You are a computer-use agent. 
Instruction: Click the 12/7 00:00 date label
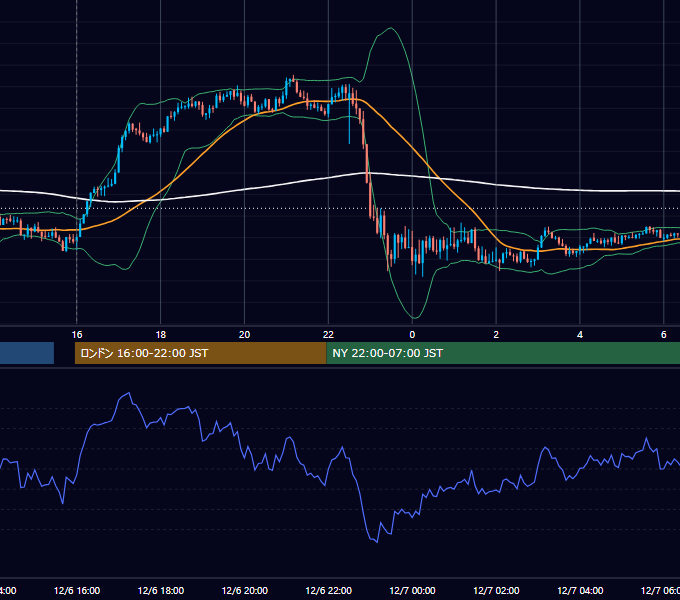(x=412, y=590)
